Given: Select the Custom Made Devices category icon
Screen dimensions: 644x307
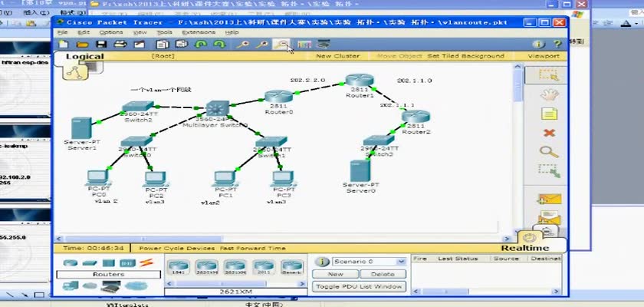Looking at the screenshot, I should (x=111, y=286).
